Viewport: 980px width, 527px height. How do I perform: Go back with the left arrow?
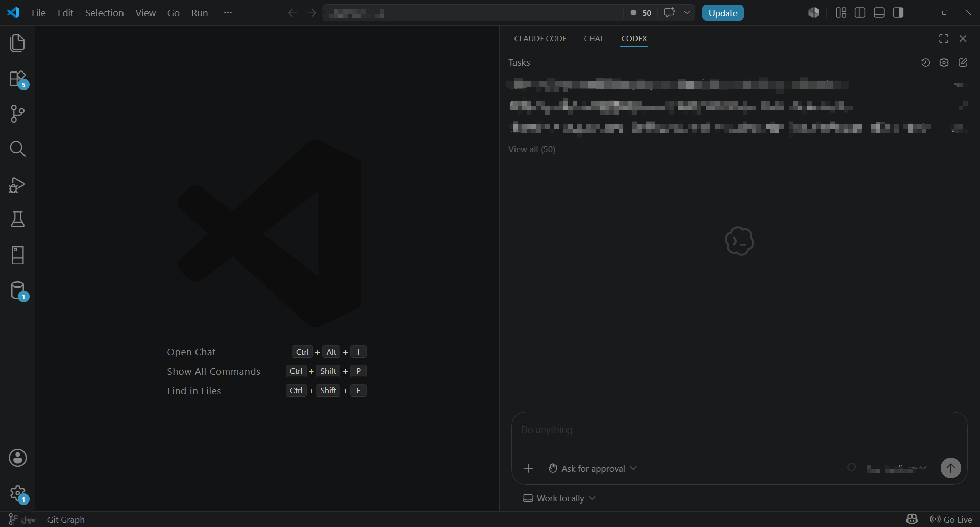point(292,13)
